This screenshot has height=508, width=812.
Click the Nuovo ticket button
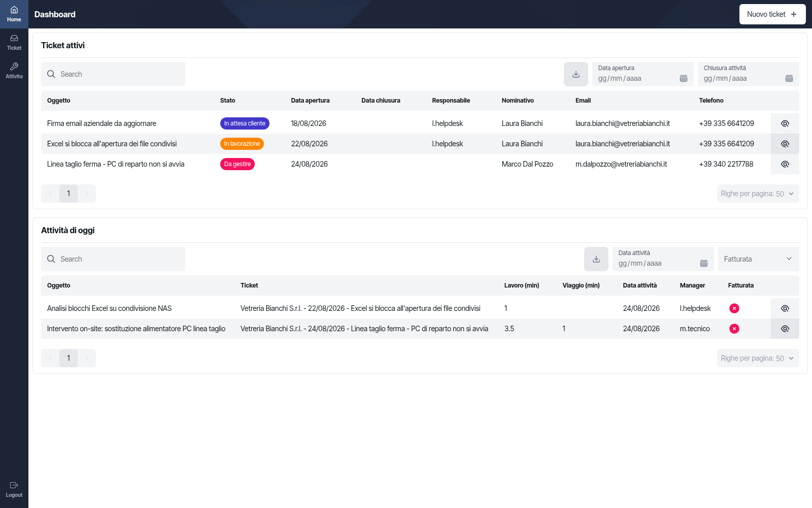[772, 14]
